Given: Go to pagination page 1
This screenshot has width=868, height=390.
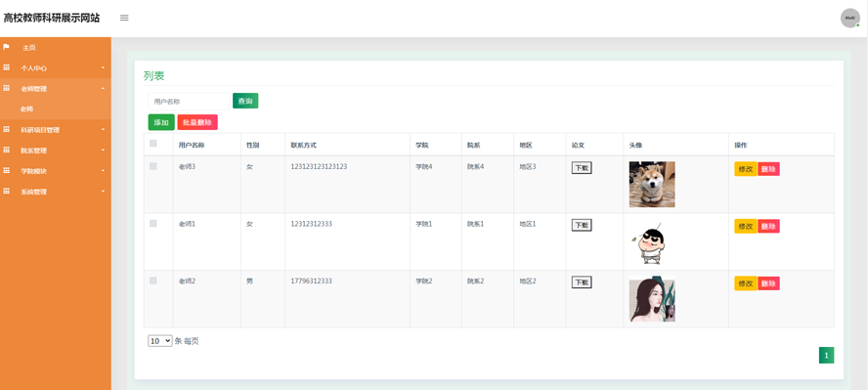Looking at the screenshot, I should (827, 355).
